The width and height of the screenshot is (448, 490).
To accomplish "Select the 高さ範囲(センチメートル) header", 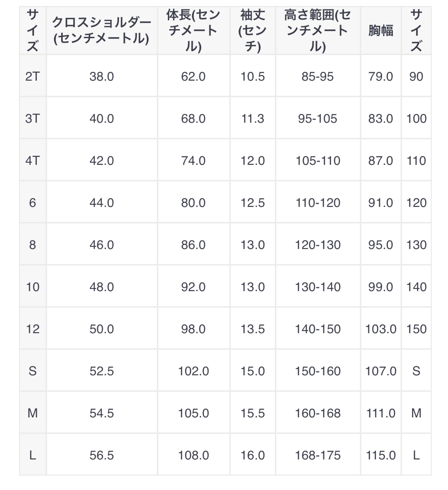I will (318, 30).
